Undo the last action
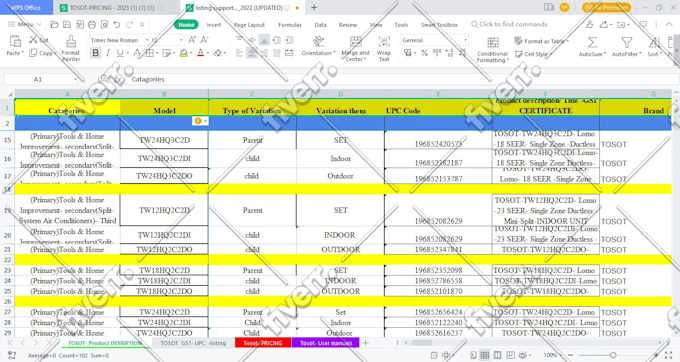The height and width of the screenshot is (362, 680). tap(117, 25)
